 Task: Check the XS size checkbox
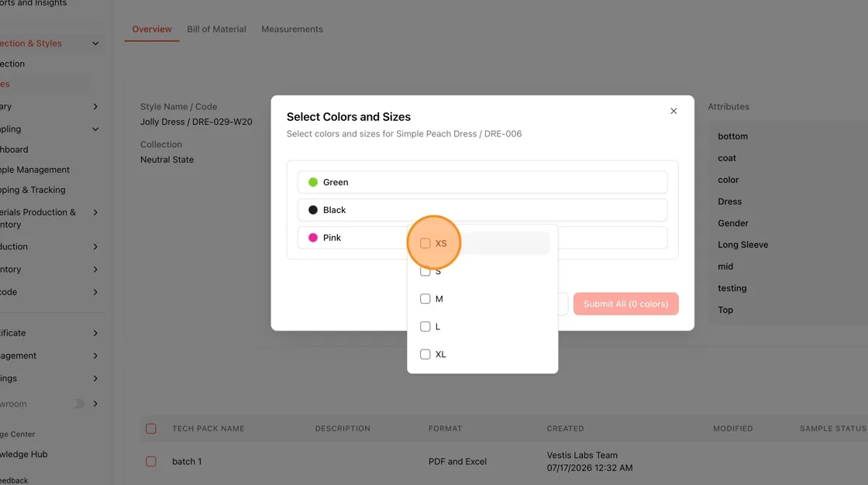pyautogui.click(x=425, y=243)
